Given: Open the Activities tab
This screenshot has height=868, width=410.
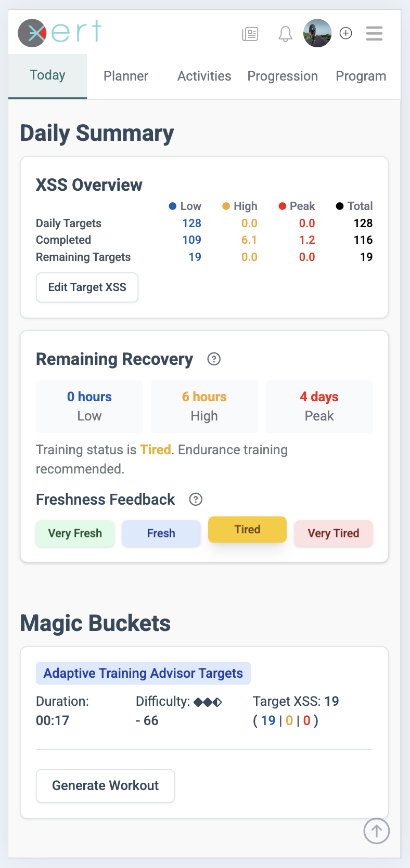Looking at the screenshot, I should click(204, 76).
